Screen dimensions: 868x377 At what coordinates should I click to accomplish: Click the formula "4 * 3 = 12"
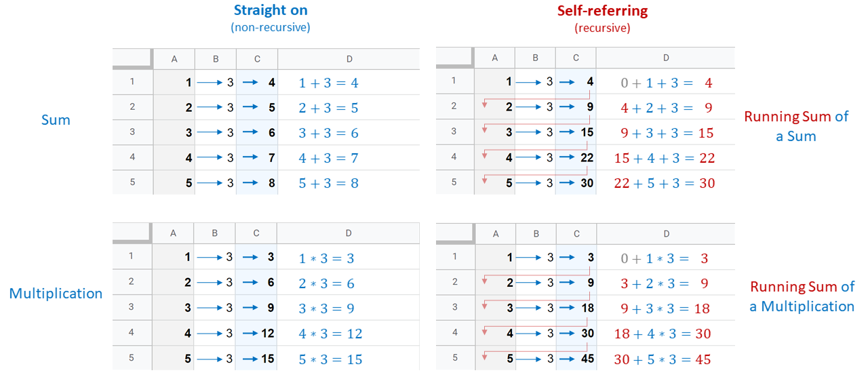tap(330, 334)
